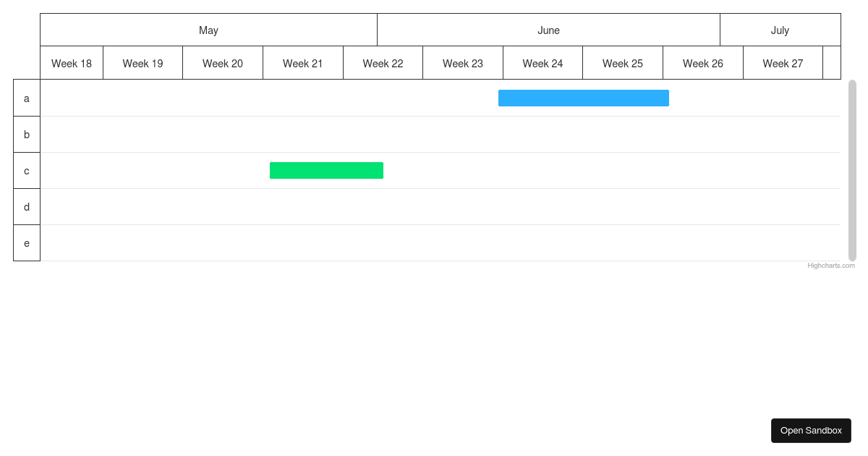
Task: Click row label c
Action: [26, 170]
